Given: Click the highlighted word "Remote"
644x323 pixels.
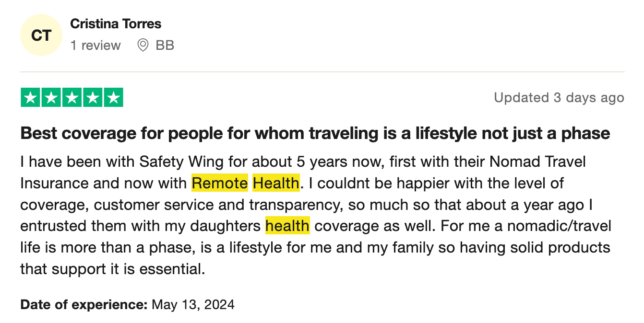Looking at the screenshot, I should 220,183.
